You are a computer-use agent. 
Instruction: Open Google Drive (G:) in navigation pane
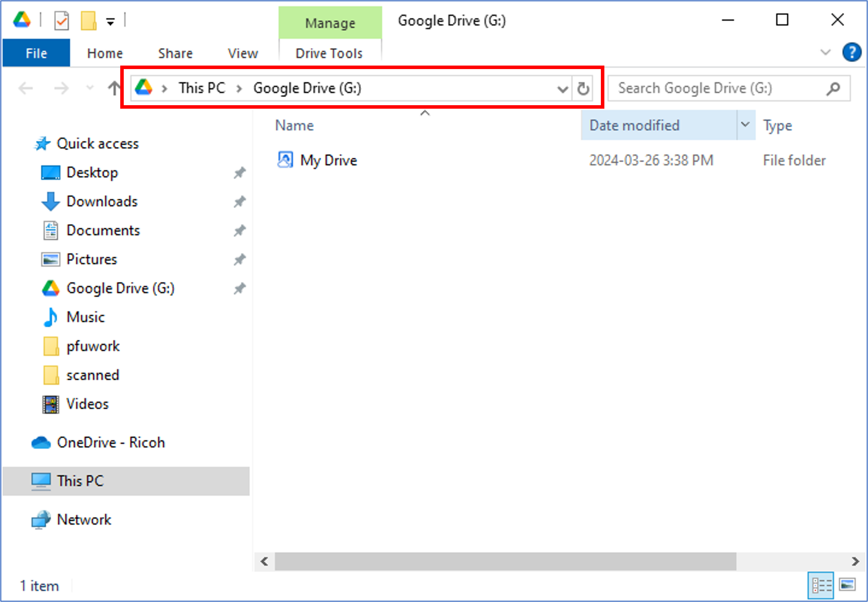120,289
